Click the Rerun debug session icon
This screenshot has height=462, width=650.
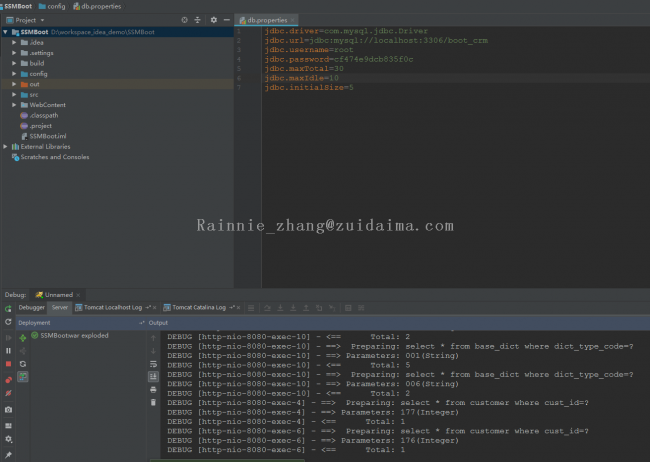9,322
